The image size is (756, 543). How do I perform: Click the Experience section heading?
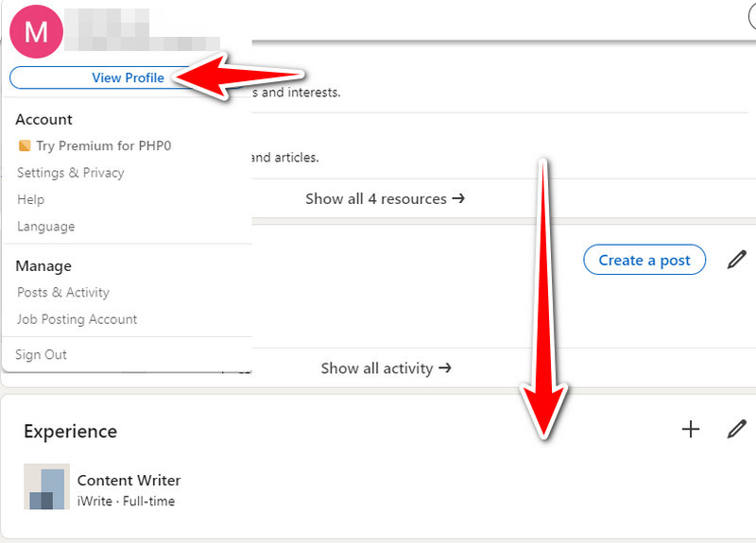coord(70,432)
